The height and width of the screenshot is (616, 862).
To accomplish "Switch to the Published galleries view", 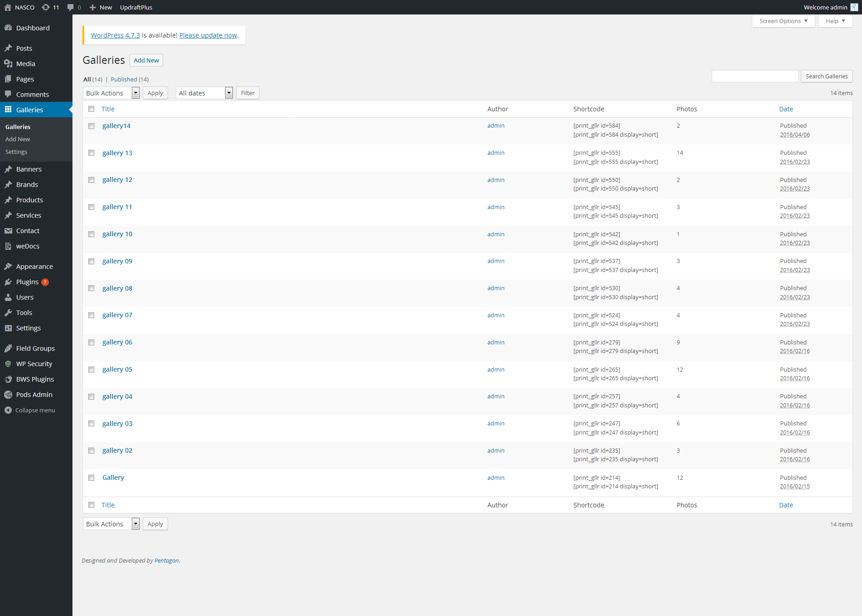I will (x=124, y=80).
